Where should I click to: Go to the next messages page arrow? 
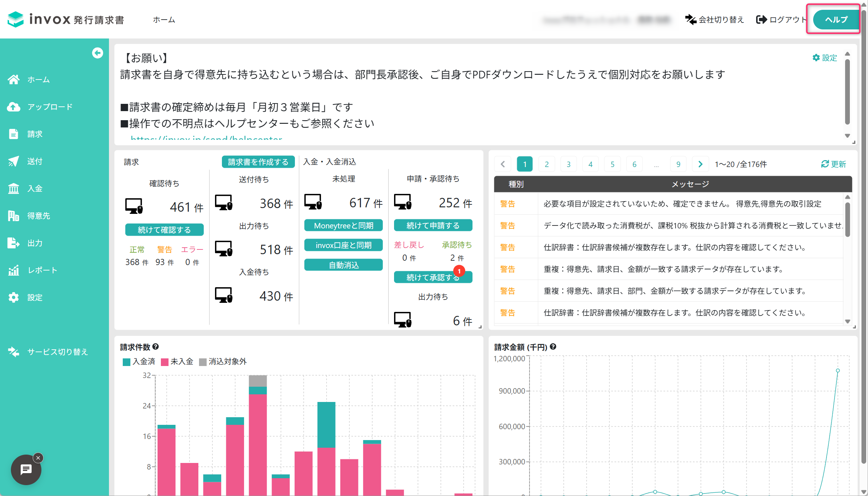[700, 164]
